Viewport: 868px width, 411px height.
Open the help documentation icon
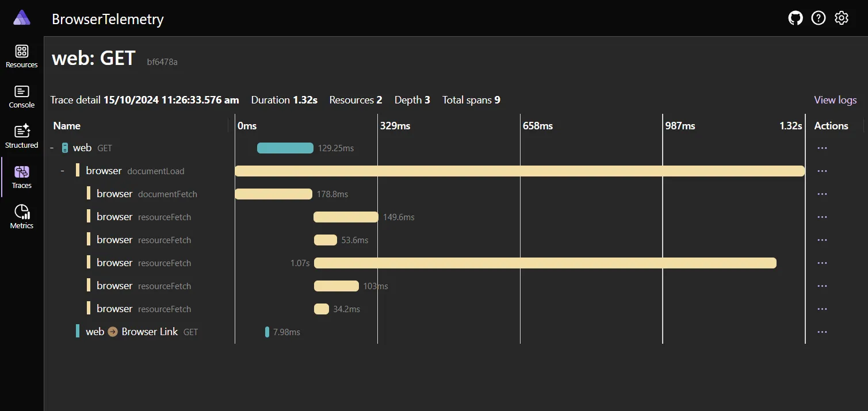818,18
